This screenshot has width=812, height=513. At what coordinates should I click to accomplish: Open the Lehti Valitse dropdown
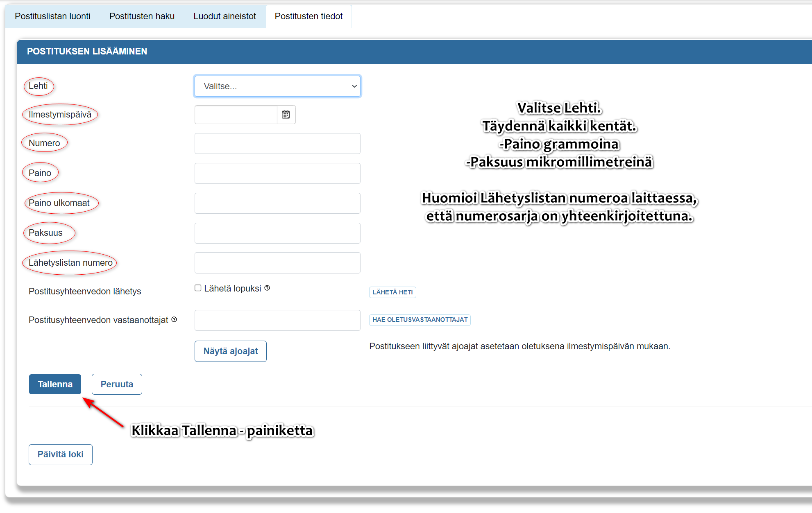click(x=277, y=86)
